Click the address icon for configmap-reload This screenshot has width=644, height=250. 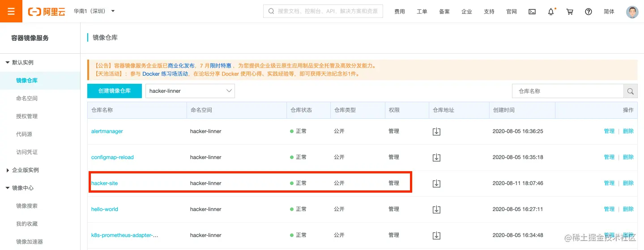tap(437, 157)
